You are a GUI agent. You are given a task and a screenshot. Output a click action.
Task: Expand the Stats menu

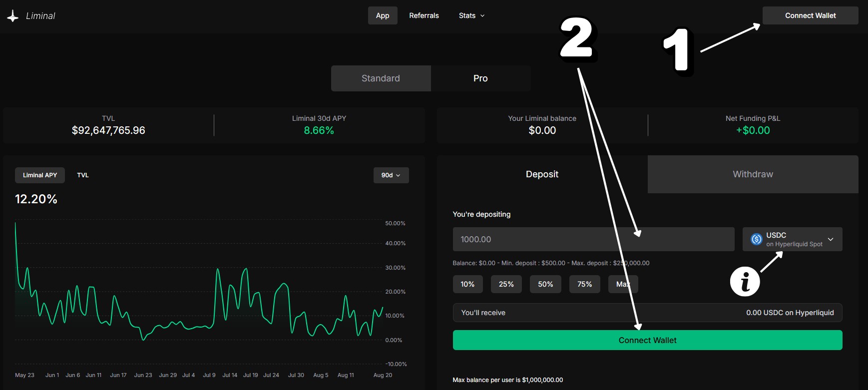click(471, 15)
